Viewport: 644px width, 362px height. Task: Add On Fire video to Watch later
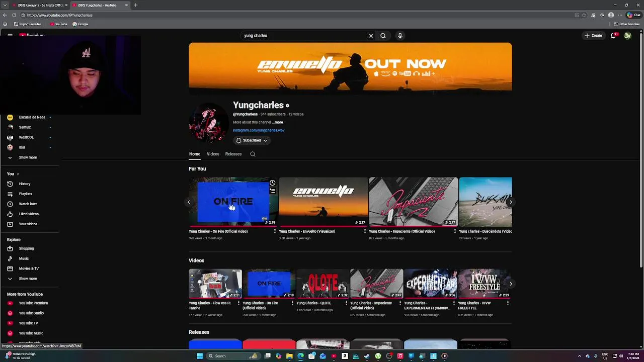272,183
